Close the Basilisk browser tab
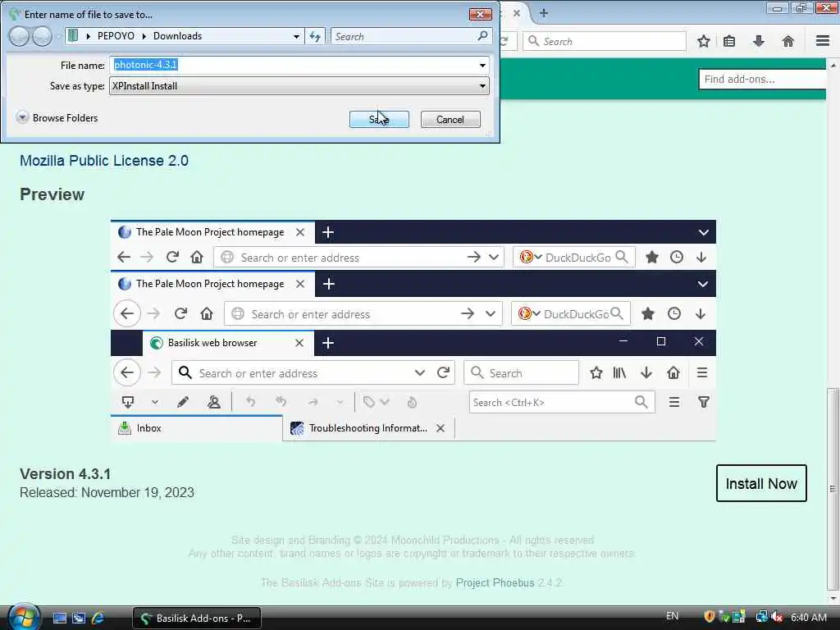The image size is (840, 630). (517, 13)
